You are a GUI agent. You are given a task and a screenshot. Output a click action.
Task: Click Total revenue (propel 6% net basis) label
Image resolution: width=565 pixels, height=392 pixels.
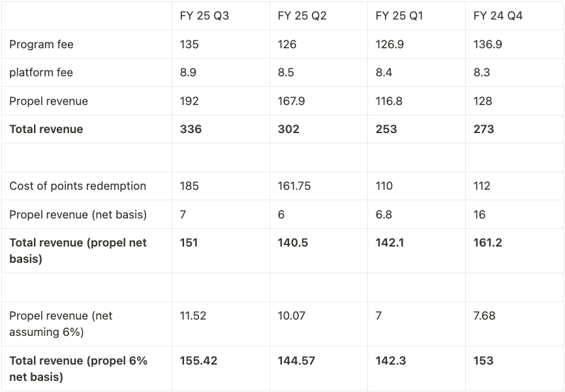click(78, 369)
